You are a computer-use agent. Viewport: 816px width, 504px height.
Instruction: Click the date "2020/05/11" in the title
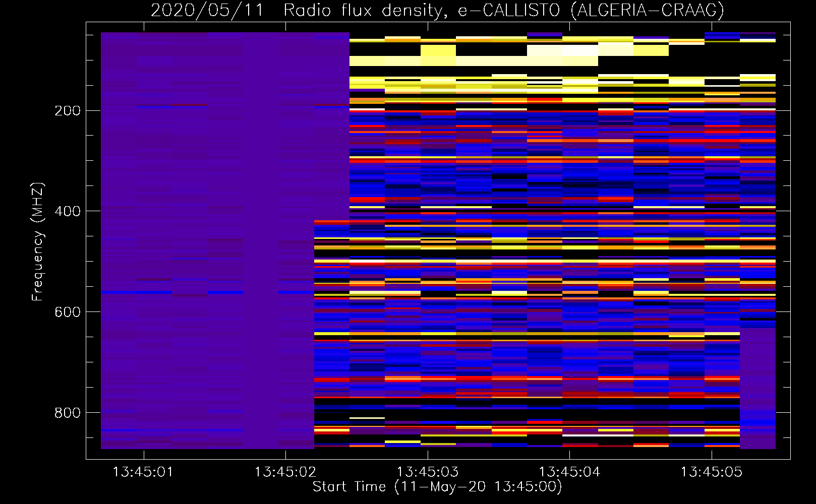[x=207, y=11]
